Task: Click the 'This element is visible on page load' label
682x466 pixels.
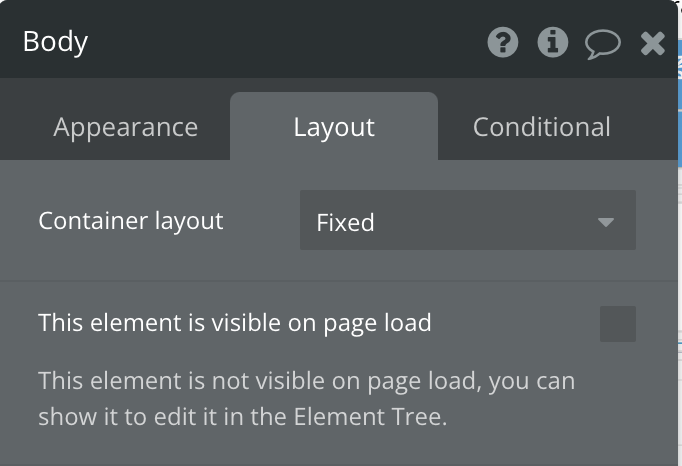Action: (x=235, y=323)
